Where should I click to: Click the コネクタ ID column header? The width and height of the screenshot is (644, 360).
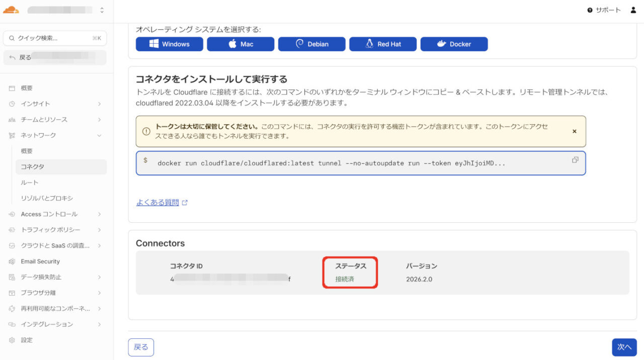point(186,266)
